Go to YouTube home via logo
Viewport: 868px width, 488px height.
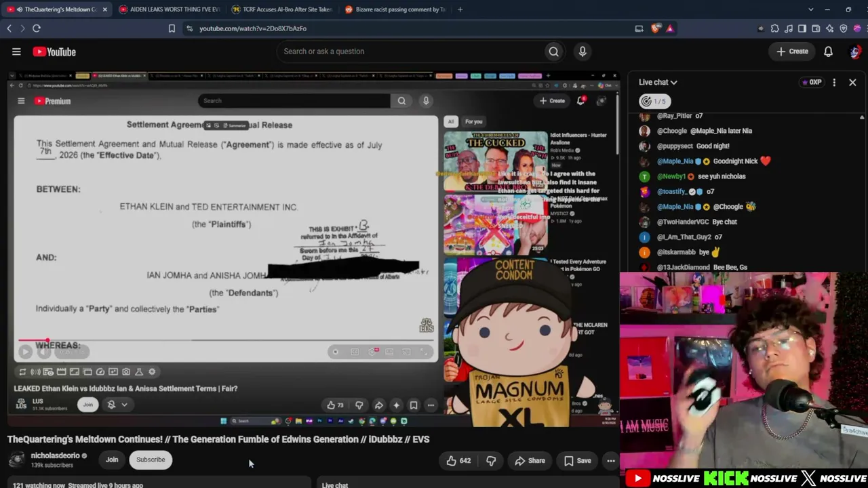click(x=54, y=52)
